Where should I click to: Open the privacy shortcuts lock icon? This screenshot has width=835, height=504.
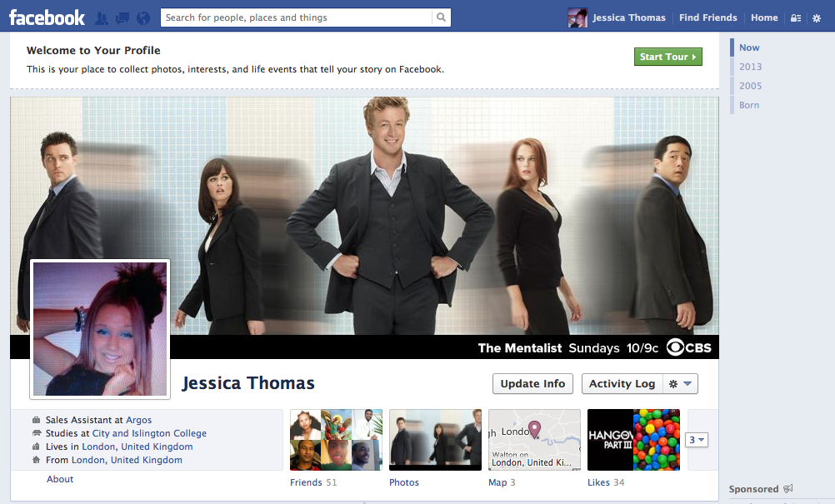click(x=794, y=17)
